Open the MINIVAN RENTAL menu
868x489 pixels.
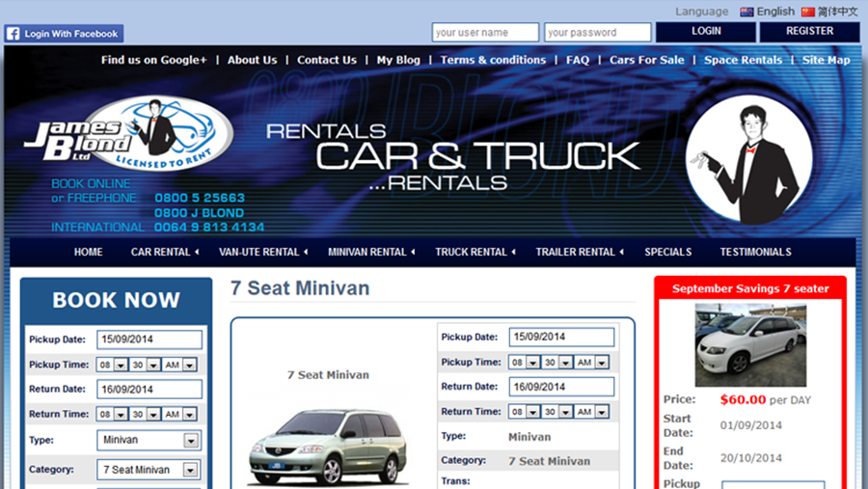371,252
